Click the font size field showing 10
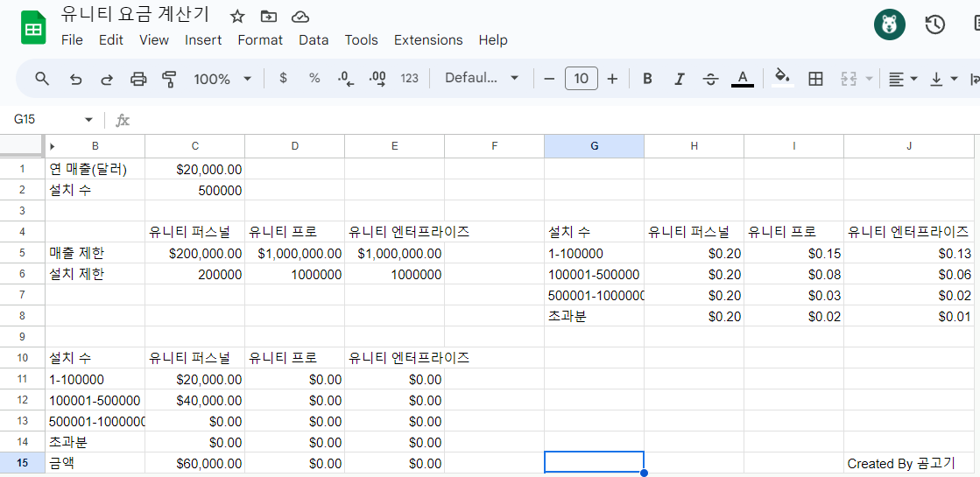 [x=582, y=79]
